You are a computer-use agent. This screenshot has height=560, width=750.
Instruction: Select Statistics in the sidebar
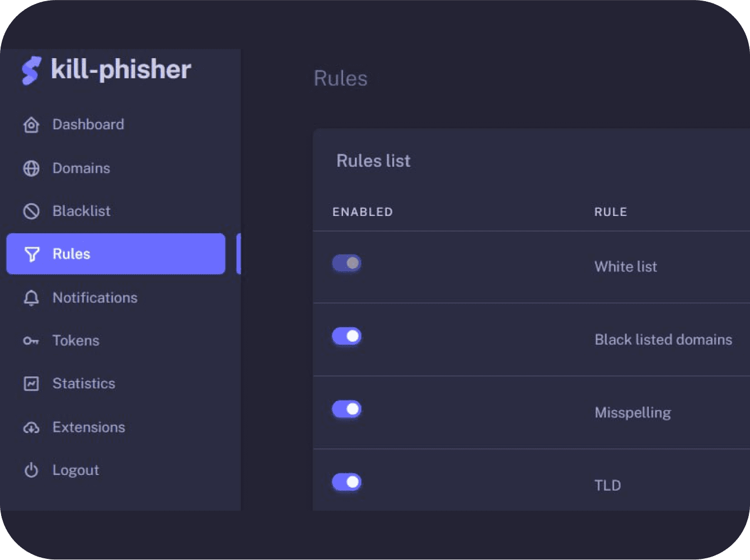(83, 383)
